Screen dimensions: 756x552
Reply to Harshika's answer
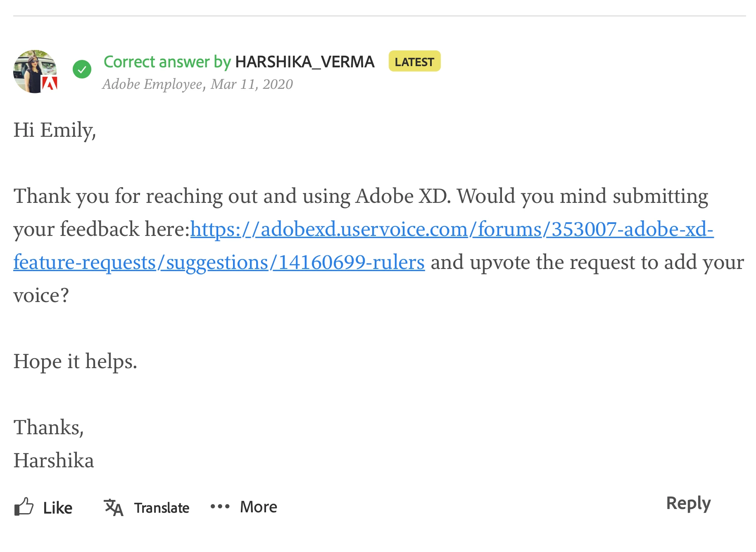click(688, 503)
